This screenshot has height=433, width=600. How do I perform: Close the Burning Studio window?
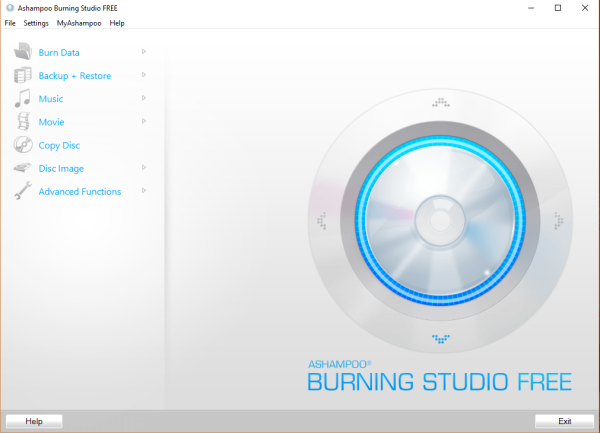(585, 8)
